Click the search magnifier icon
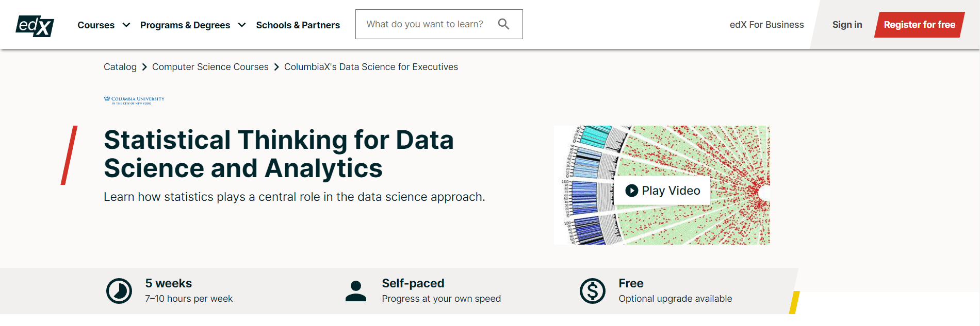Image resolution: width=980 pixels, height=326 pixels. [x=503, y=24]
